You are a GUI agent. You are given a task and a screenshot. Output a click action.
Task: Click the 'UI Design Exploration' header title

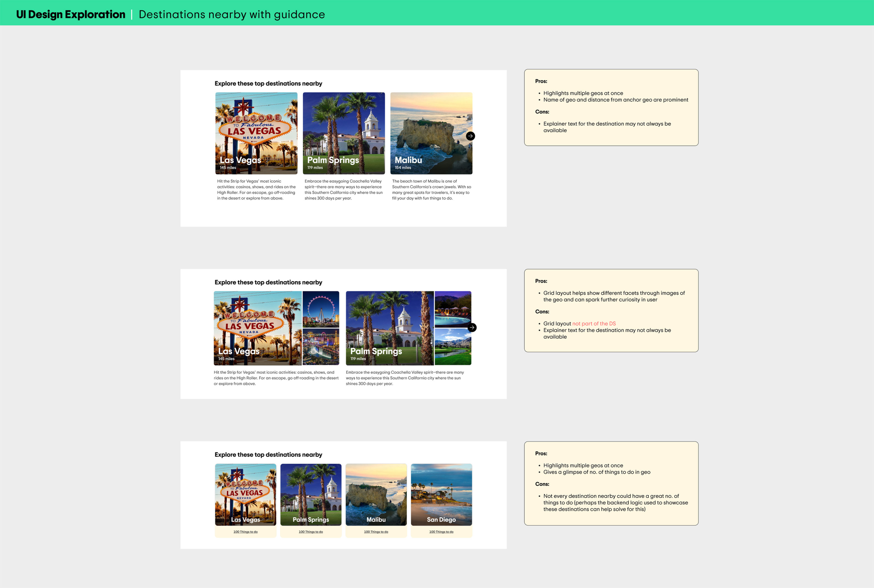coord(71,14)
